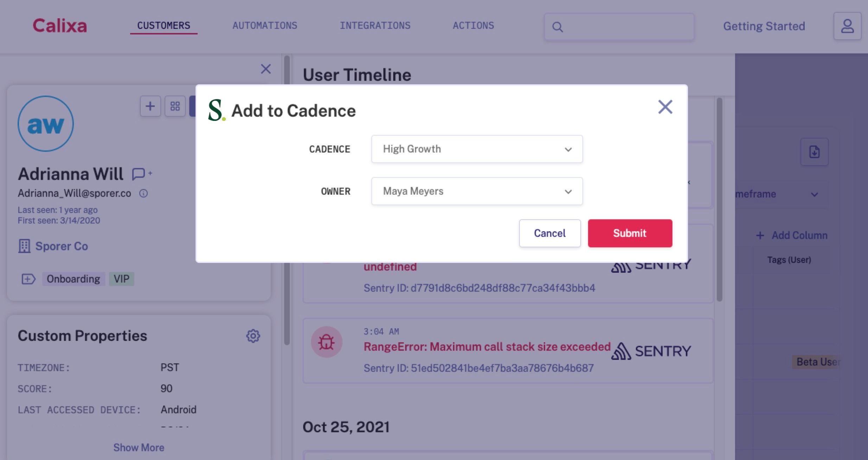Screen dimensions: 868x460
Task: Click the plus icon on profile card
Action: click(x=151, y=106)
